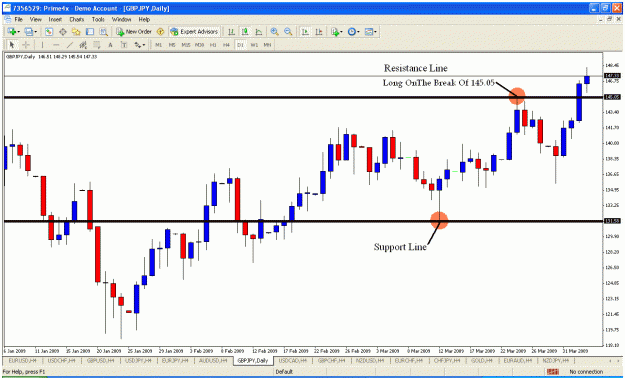Select the Cursor arrow tool

12,45
